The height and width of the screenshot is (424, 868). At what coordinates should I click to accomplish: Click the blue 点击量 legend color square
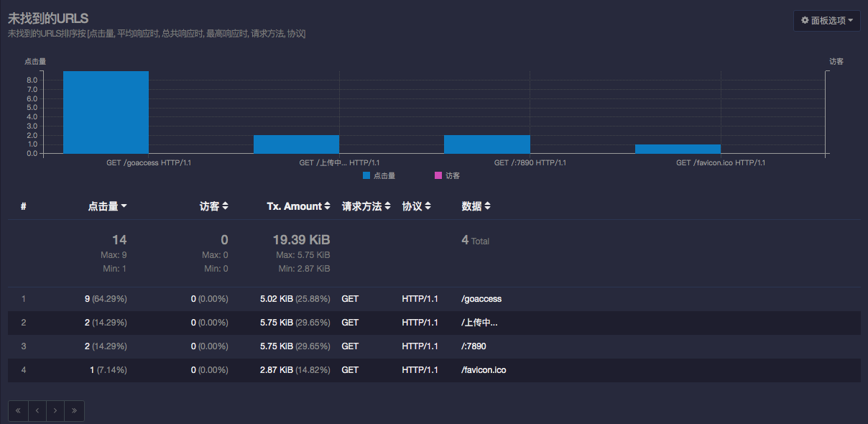367,175
